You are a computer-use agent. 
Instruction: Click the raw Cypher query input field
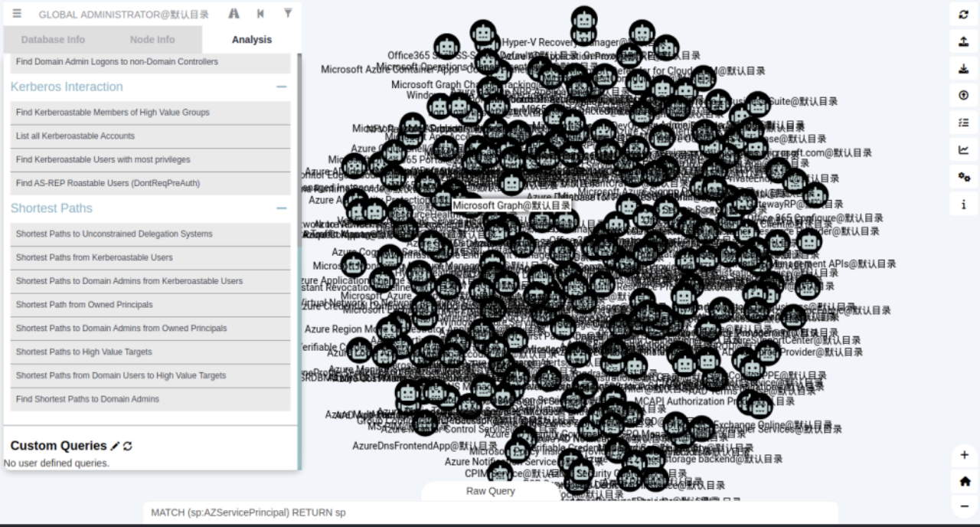pos(490,512)
